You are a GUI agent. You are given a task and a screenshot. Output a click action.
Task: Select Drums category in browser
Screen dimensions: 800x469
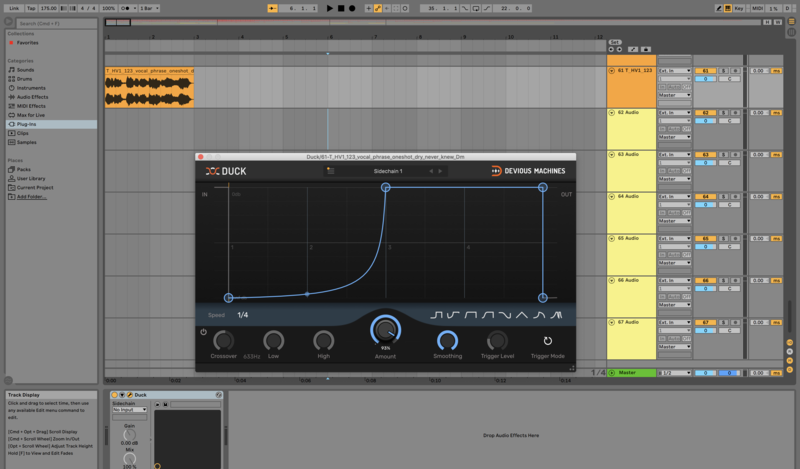[24, 79]
